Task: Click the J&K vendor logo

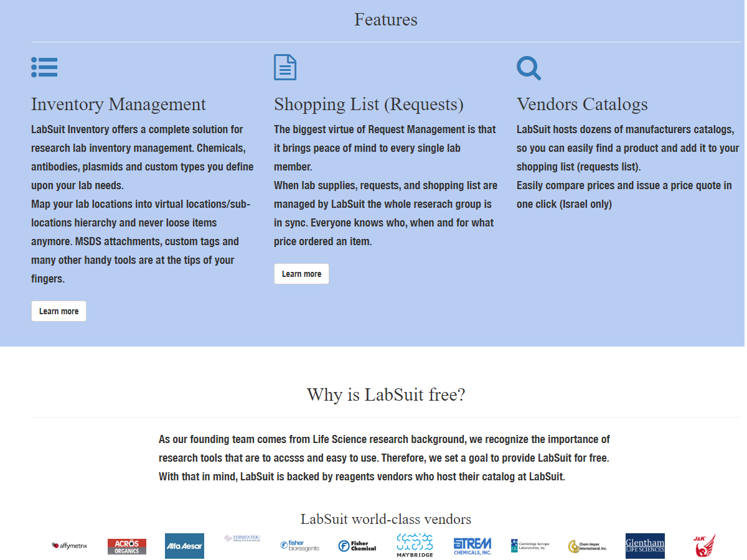Action: 704,545
